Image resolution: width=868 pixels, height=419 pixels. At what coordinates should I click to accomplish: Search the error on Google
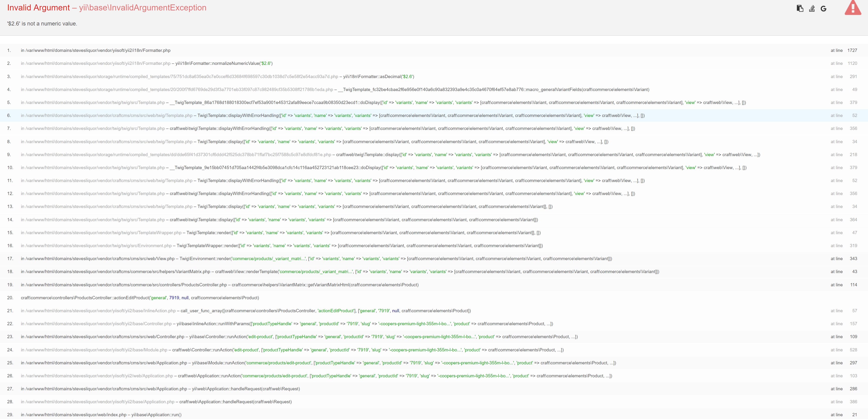(823, 8)
